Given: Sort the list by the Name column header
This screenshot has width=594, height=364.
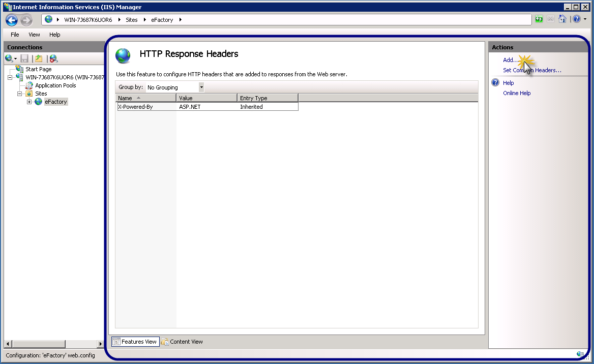Looking at the screenshot, I should tap(146, 98).
